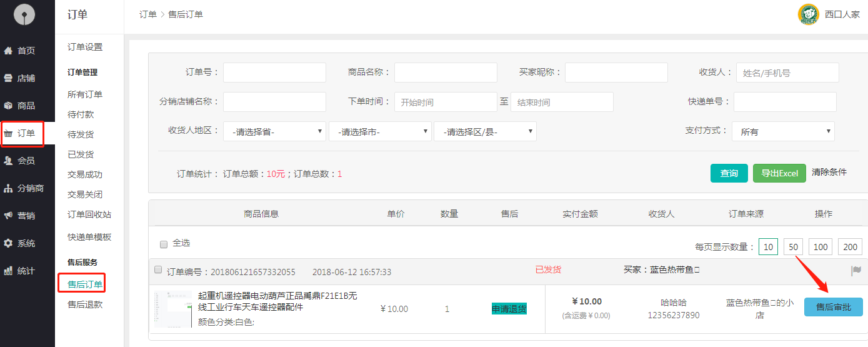Click the order number (订单号) input field
Viewport: 868px width, 347px height.
point(274,73)
